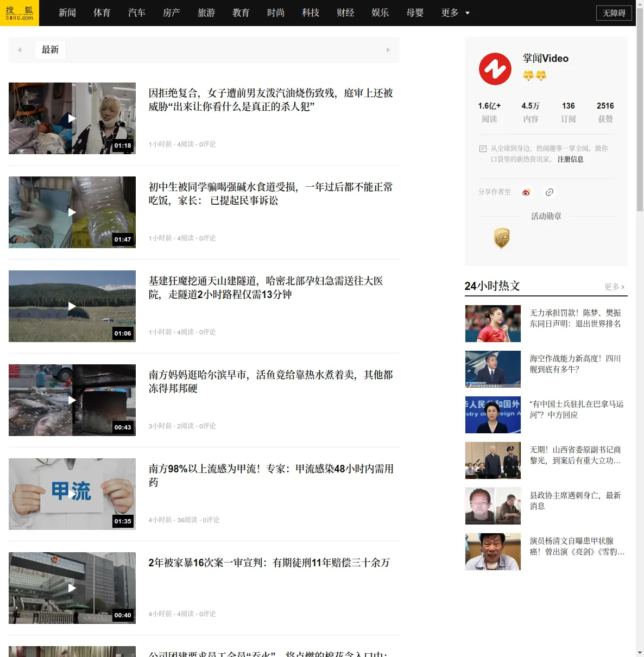Click the 无障碍 button
This screenshot has height=657, width=644.
coord(614,13)
